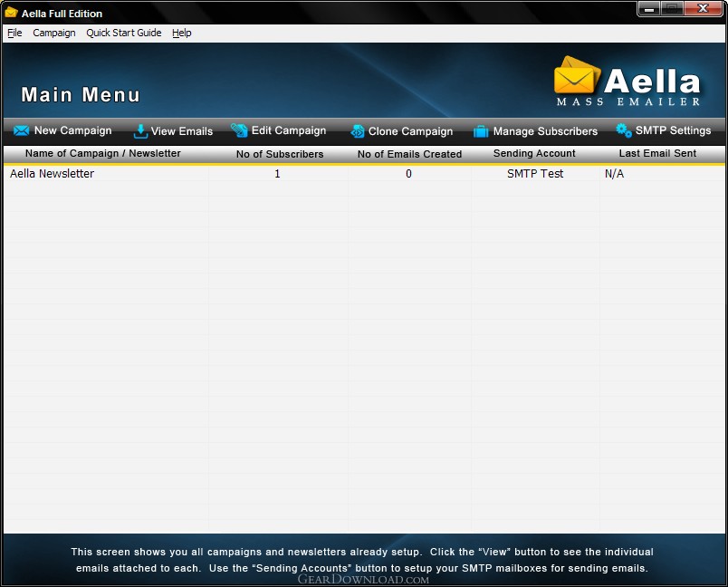Click the emails created 0 cell
Image resolution: width=728 pixels, height=587 pixels.
pyautogui.click(x=408, y=174)
